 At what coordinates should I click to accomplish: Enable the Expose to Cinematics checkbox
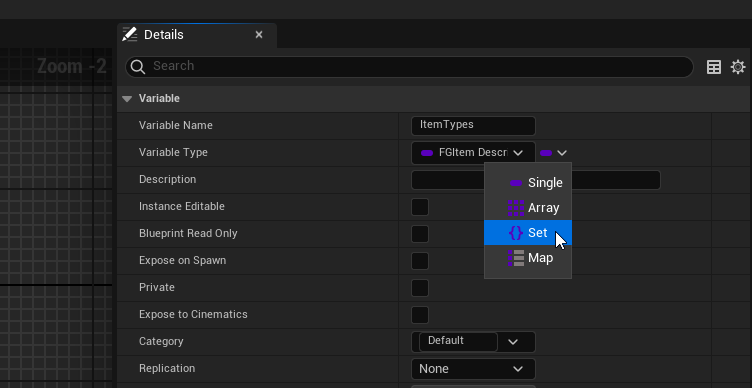(x=420, y=315)
